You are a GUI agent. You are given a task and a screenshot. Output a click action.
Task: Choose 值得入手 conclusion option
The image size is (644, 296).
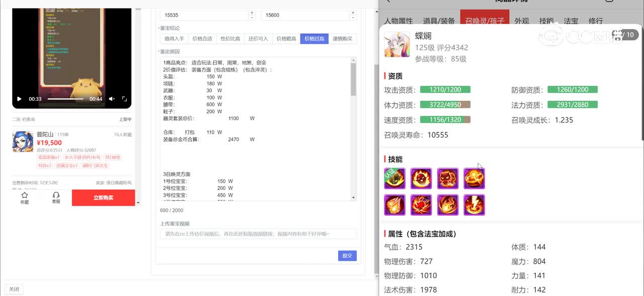(x=174, y=39)
